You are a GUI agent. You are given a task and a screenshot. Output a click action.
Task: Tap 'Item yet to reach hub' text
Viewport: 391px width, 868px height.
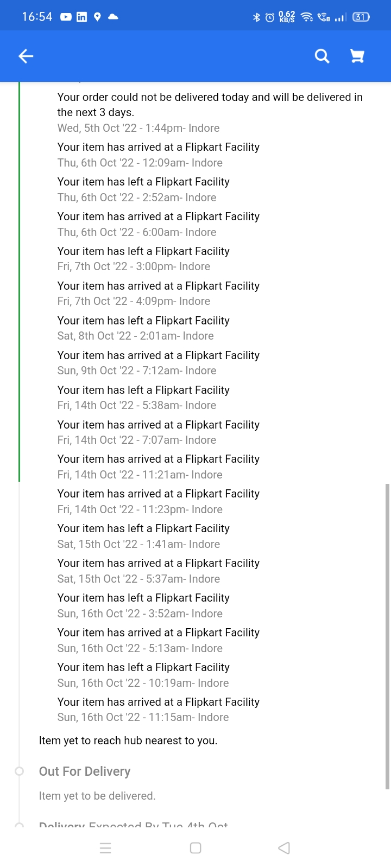coord(128,741)
